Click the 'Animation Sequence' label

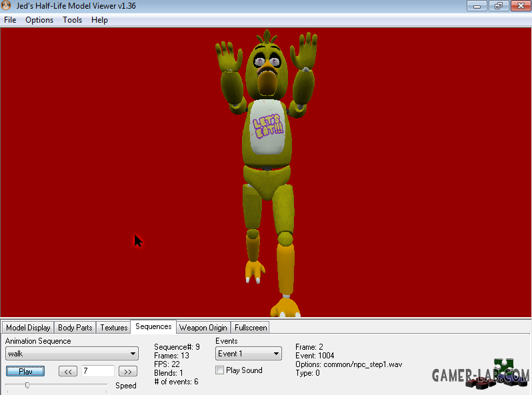[x=38, y=341]
